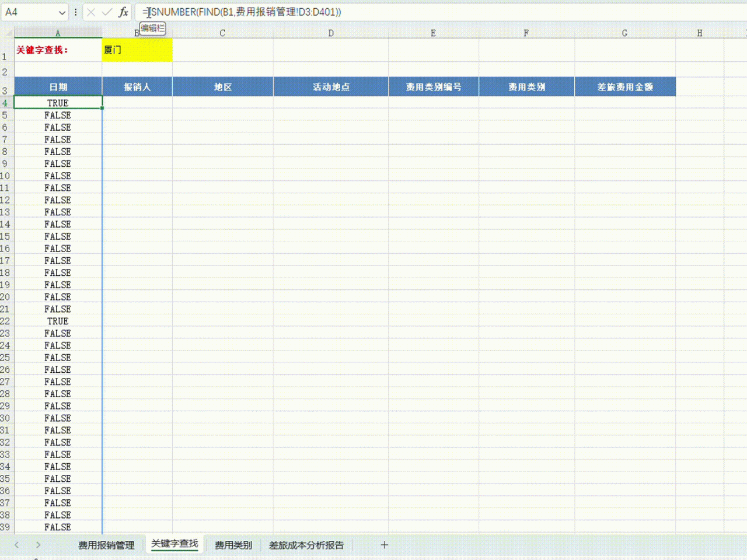This screenshot has height=560, width=747.
Task: Select column header H
Action: 699,33
